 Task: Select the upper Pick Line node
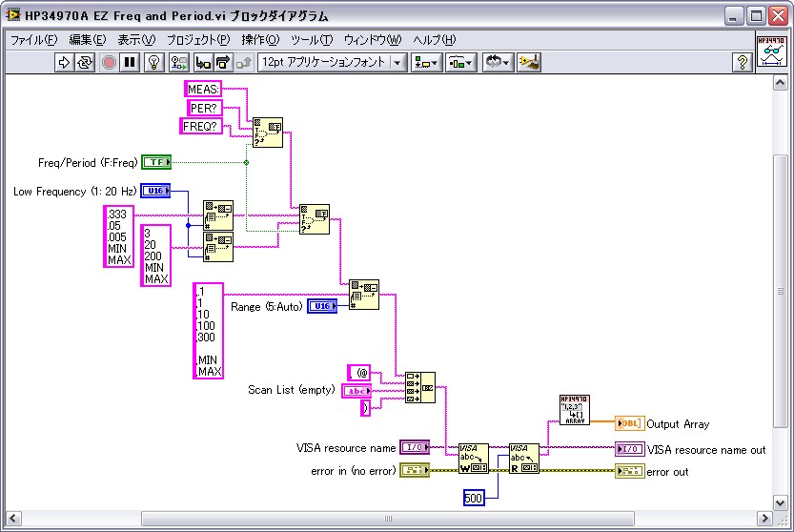pos(218,215)
